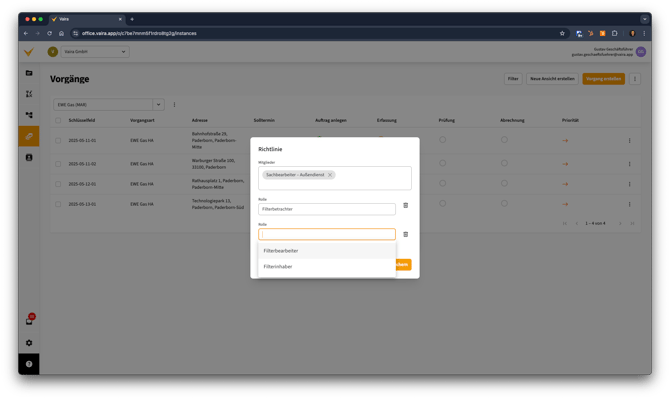This screenshot has width=670, height=399.
Task: Click the focused empty Rolle input
Action: point(326,234)
